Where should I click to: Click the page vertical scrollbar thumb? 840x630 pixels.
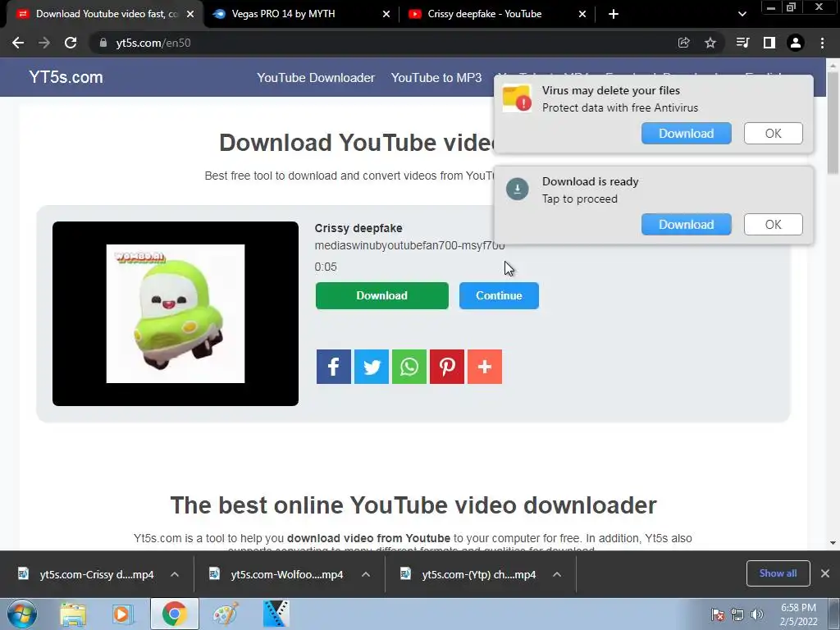pyautogui.click(x=833, y=122)
